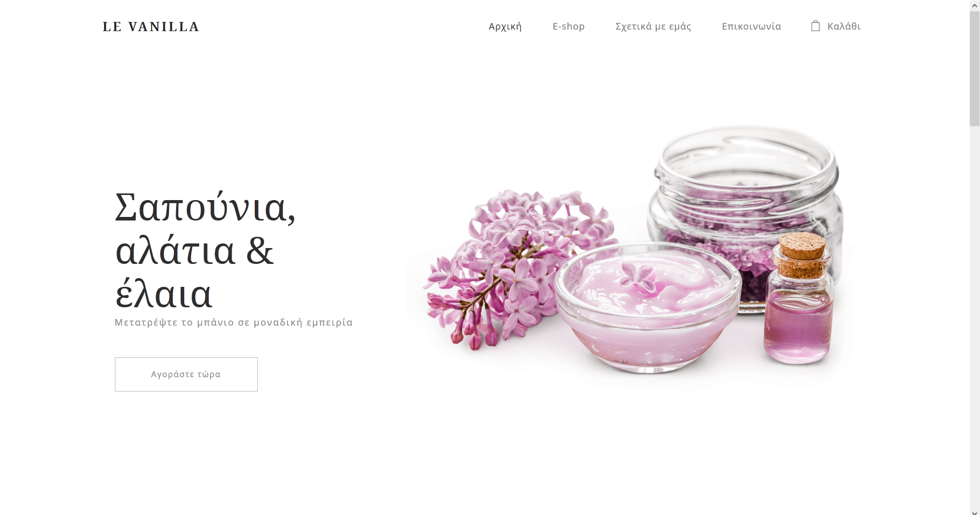980x515 pixels.
Task: Open the E-shop menu item
Action: [x=569, y=27]
